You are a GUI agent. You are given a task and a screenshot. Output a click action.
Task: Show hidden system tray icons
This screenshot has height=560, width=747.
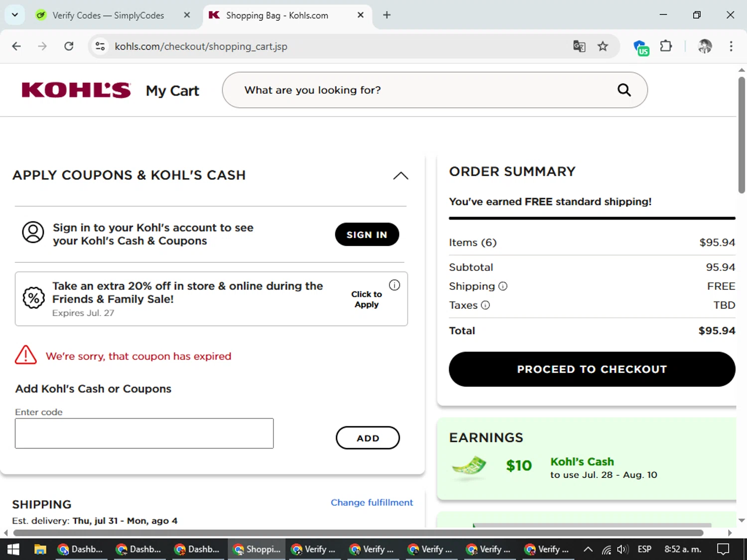[588, 550]
